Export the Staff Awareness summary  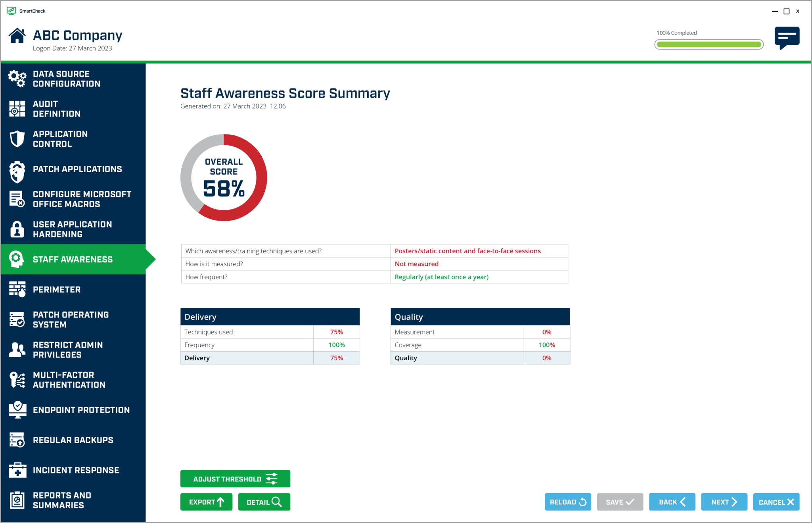pos(206,502)
